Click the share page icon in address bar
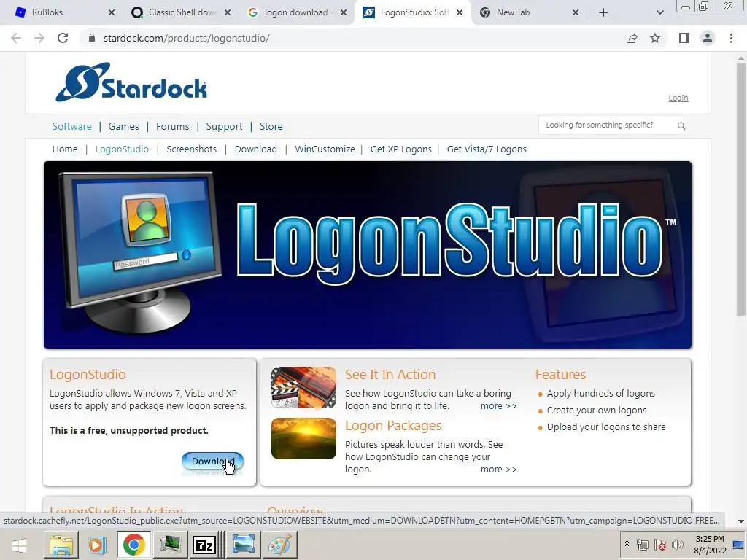Screen dimensions: 747x560 point(632,38)
